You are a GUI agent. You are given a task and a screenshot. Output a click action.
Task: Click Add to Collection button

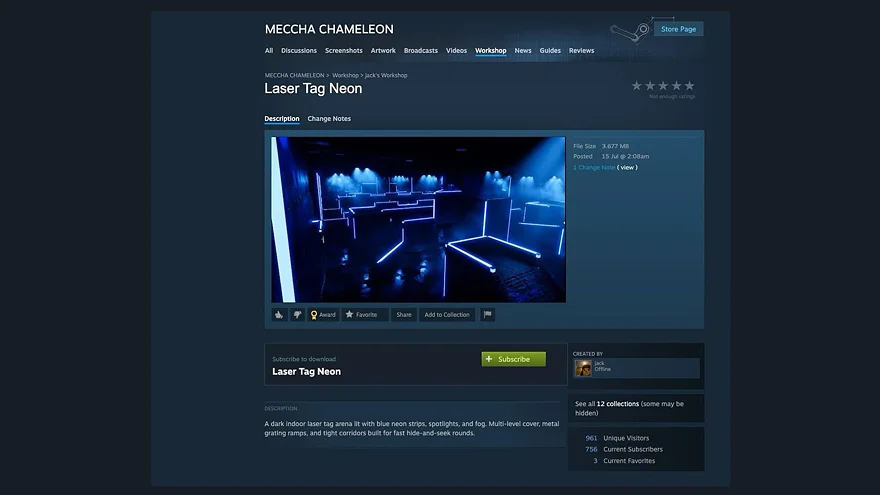pos(447,315)
